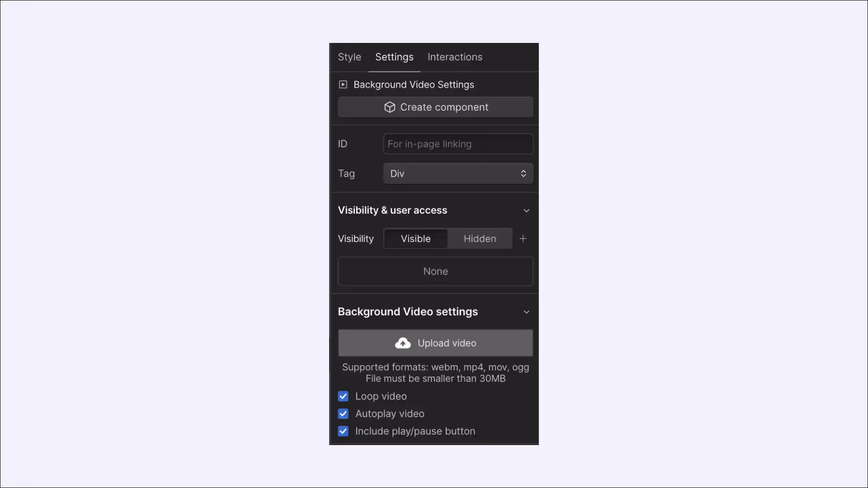
Task: Collapse the Background Video settings section
Action: (x=526, y=312)
